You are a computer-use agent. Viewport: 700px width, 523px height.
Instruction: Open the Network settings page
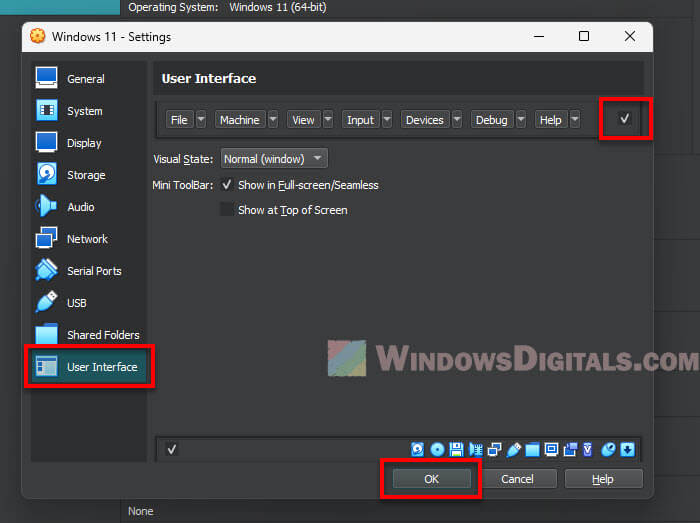pos(88,239)
